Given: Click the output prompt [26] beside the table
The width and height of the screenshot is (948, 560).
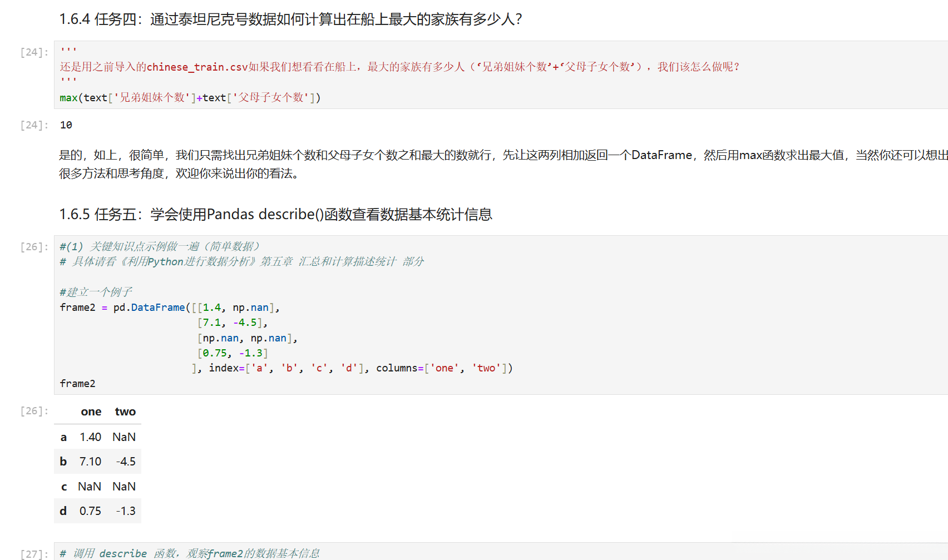Looking at the screenshot, I should pos(34,411).
